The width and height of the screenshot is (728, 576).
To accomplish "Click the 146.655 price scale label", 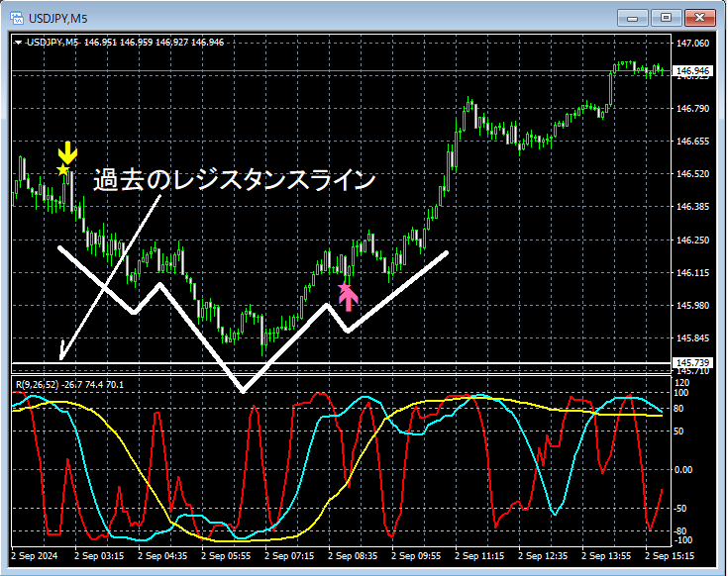I will click(x=692, y=141).
